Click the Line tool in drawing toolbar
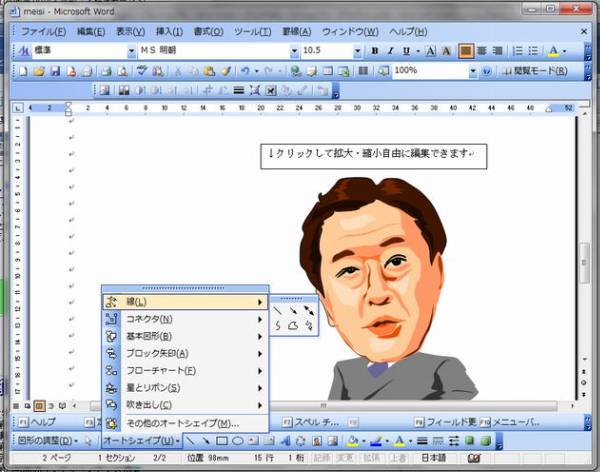This screenshot has height=472, width=600. 190,441
